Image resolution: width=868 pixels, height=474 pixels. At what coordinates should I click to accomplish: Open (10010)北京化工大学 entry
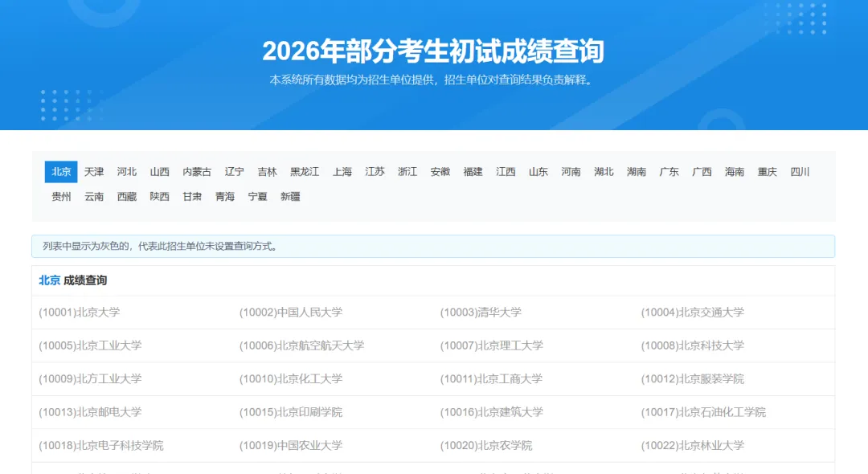coord(291,379)
